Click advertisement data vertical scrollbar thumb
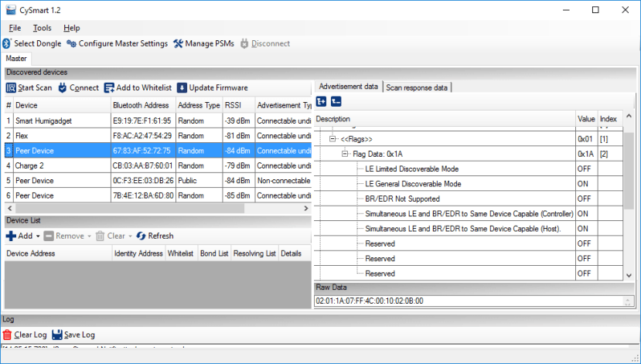641x364 pixels. click(629, 171)
